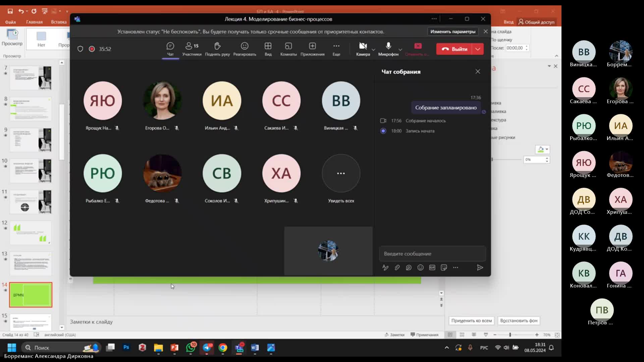644x362 pixels.
Task: Click the PowerPoint zoom slider
Action: click(516, 335)
